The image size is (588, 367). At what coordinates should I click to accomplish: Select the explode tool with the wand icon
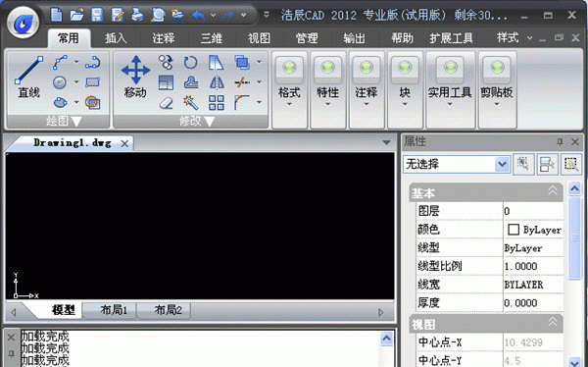(191, 103)
